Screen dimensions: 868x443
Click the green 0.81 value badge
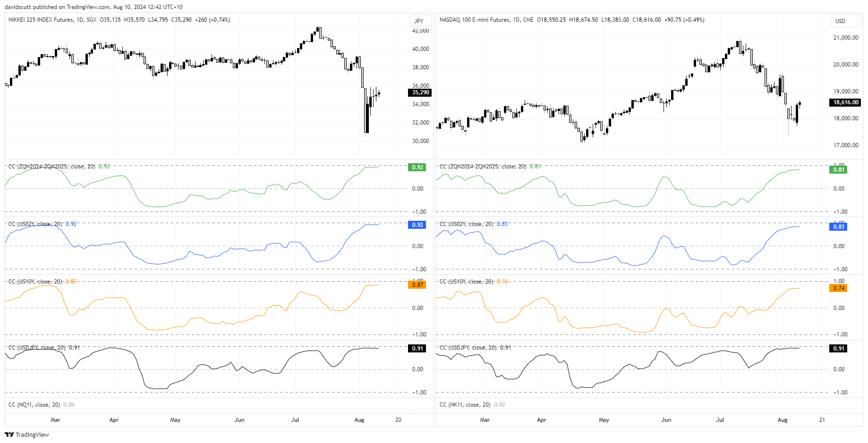(x=838, y=170)
